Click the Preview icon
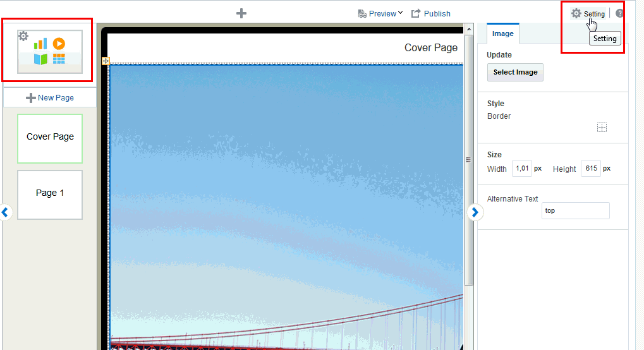This screenshot has width=644, height=350. pyautogui.click(x=362, y=14)
